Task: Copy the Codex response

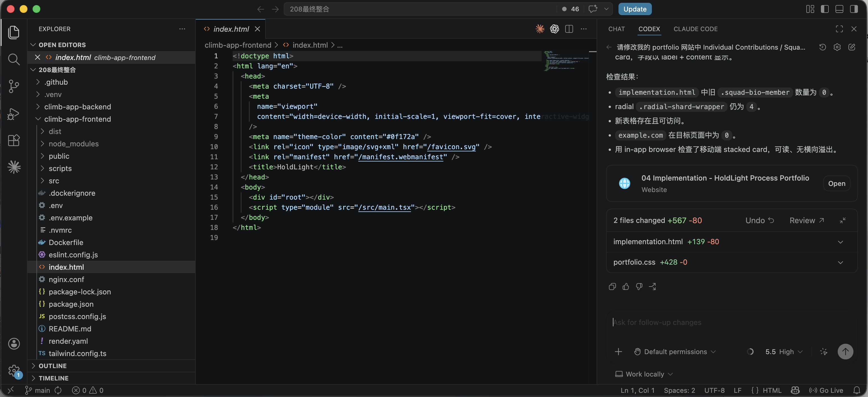Action: (612, 287)
